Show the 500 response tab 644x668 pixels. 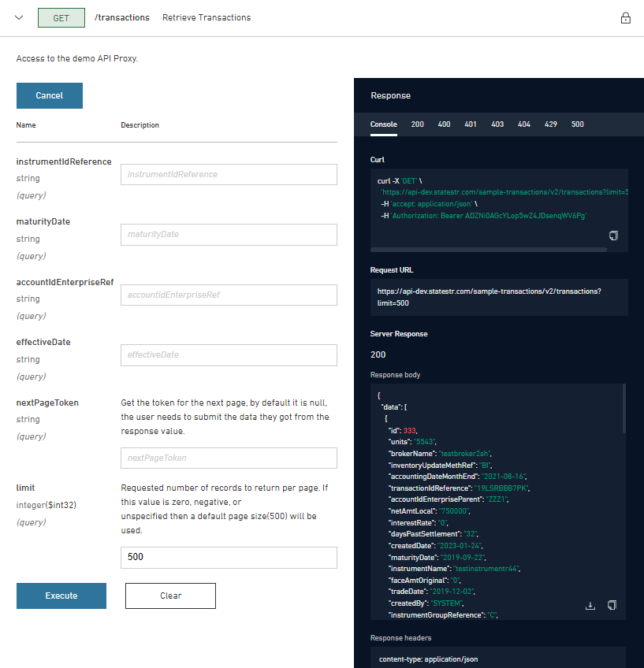coord(578,124)
